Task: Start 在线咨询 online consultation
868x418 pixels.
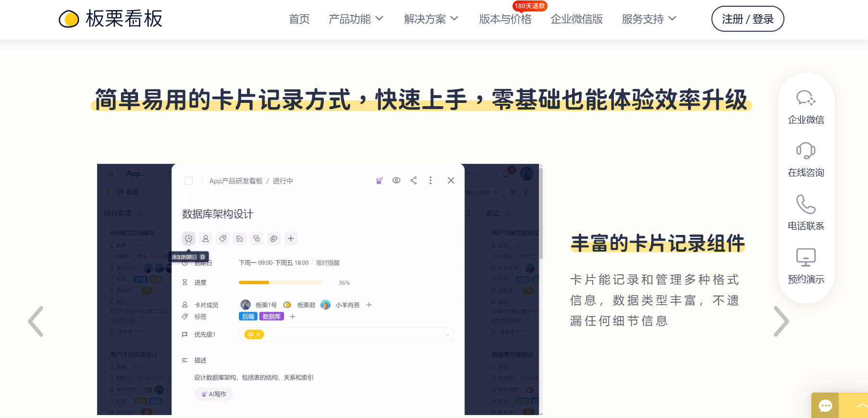Action: (x=806, y=160)
